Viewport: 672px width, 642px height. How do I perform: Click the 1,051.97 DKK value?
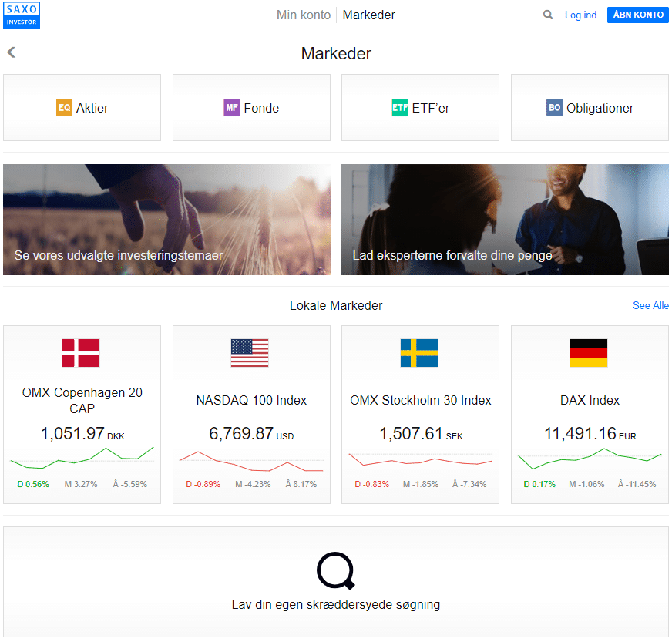coord(82,434)
